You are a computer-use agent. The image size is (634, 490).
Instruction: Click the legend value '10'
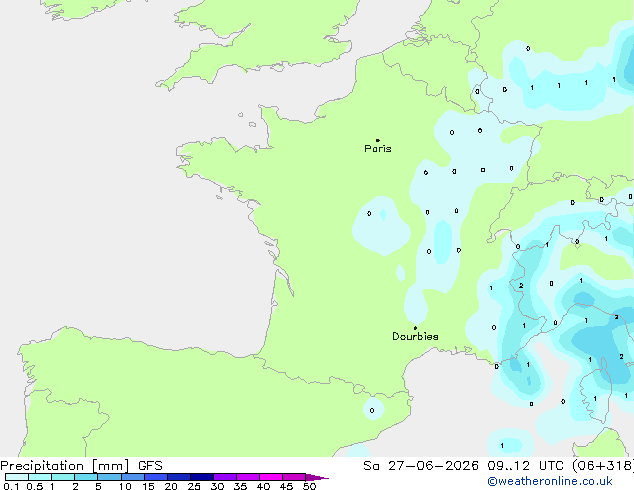125,486
